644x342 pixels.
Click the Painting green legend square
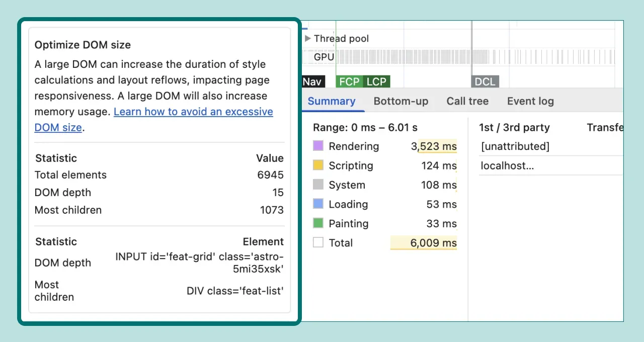click(318, 223)
